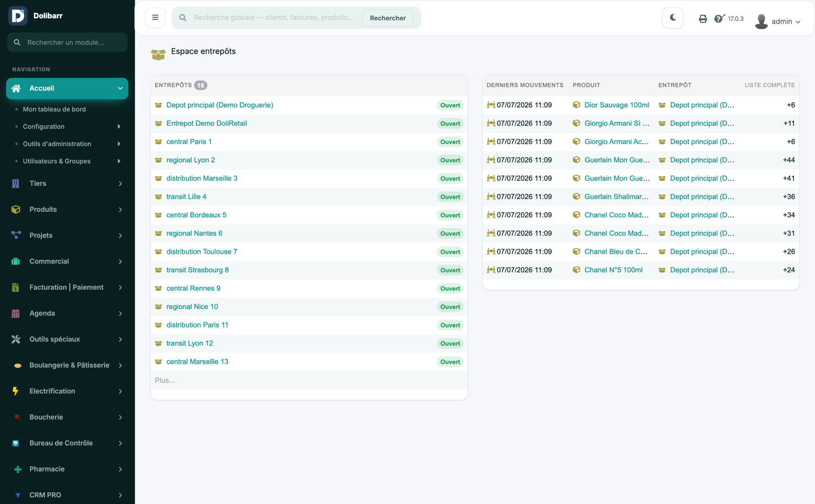Open help icon showing version 17.0.3

click(x=719, y=19)
